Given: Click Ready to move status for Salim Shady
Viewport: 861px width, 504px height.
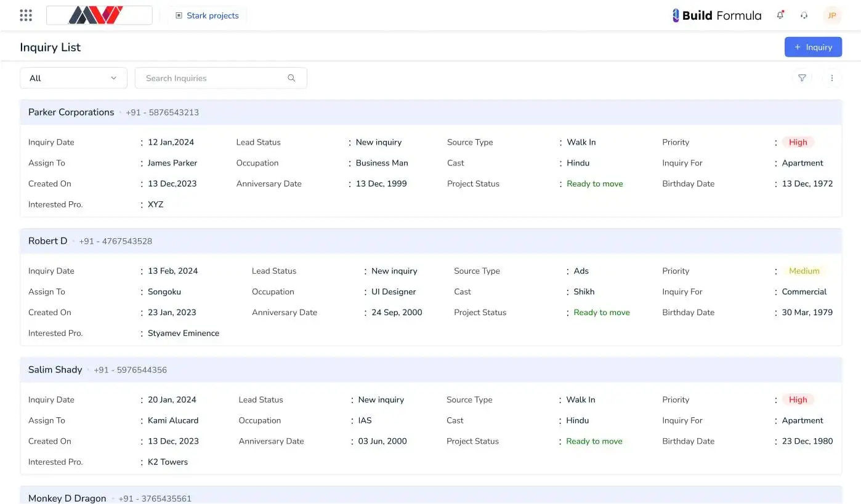Looking at the screenshot, I should tap(594, 441).
